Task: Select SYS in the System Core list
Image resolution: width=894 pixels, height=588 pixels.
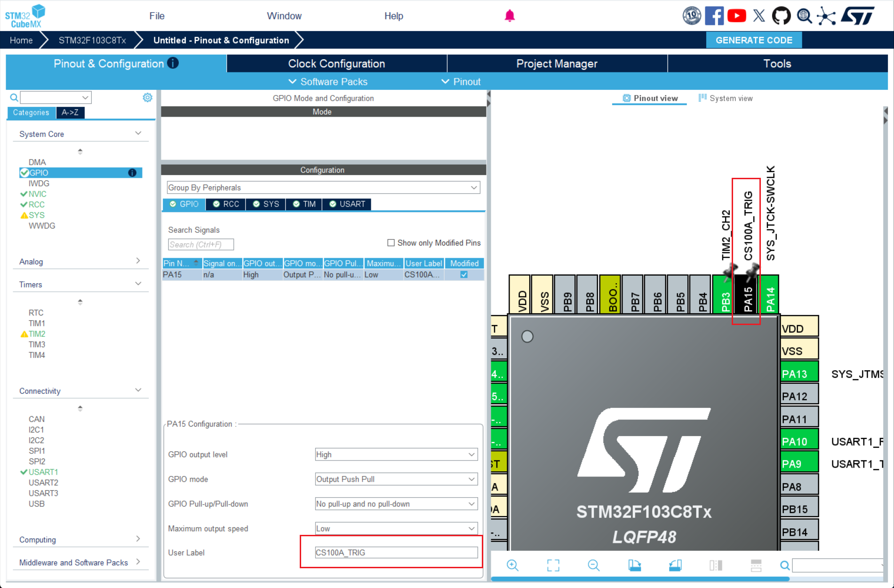Action: pos(36,215)
